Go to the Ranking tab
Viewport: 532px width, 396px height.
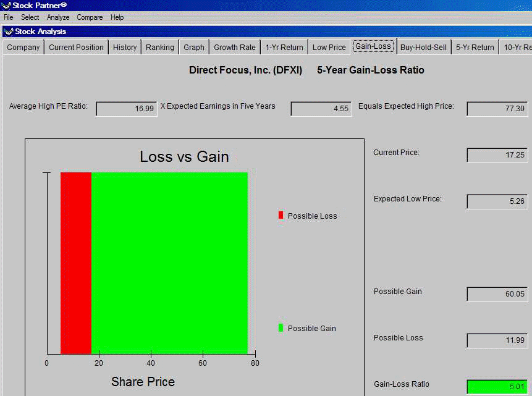click(160, 48)
